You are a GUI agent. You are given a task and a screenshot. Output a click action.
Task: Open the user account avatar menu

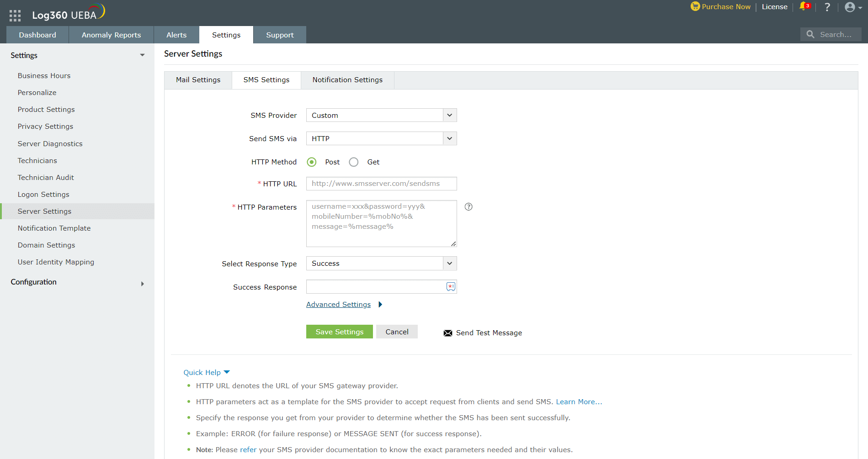[851, 7]
